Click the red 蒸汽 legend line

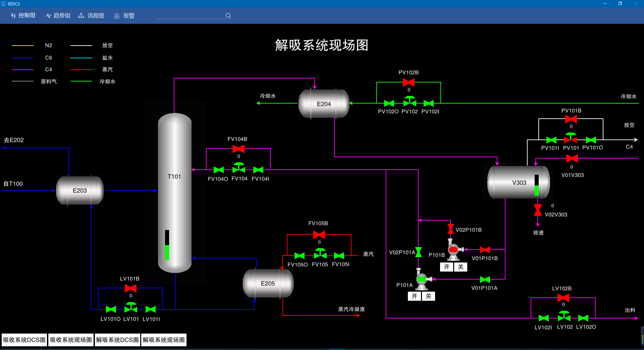[81, 70]
